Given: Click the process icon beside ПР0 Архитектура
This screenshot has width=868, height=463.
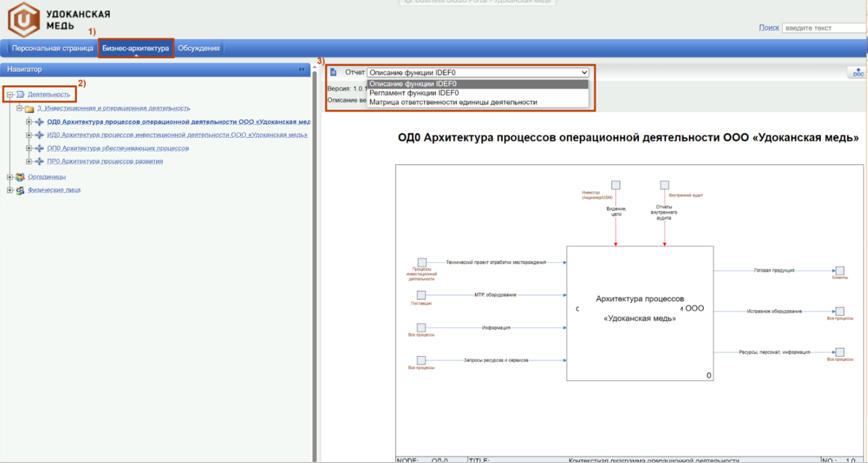Looking at the screenshot, I should [39, 161].
